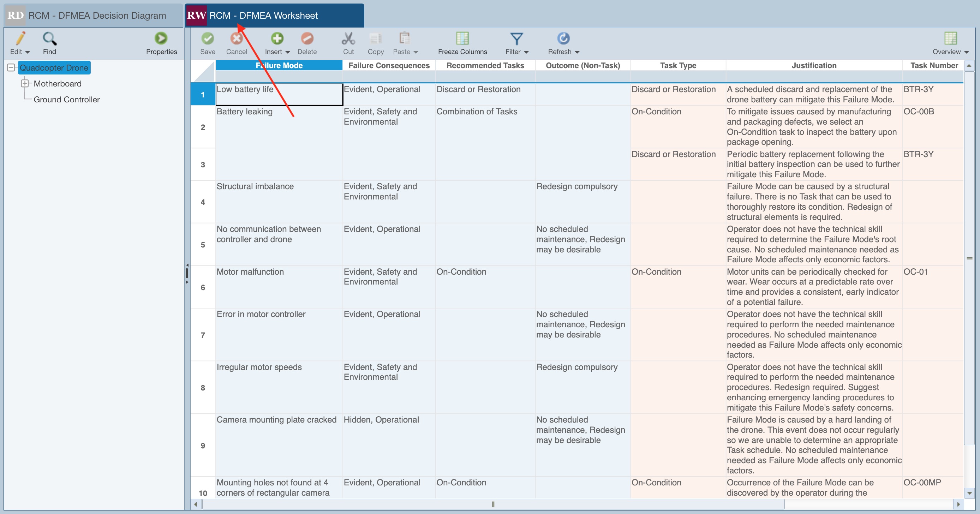Select Ground Controller in the tree
980x514 pixels.
[67, 99]
